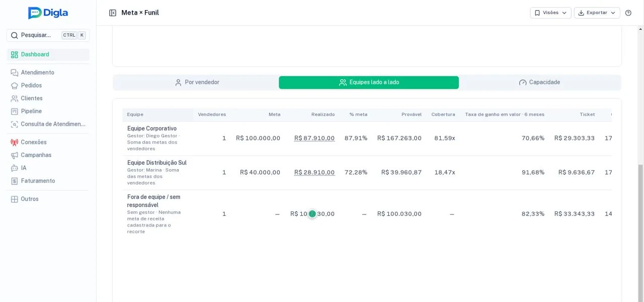Click the 82,33% win rate value
Screen dimensions: 644x302
(533, 214)
